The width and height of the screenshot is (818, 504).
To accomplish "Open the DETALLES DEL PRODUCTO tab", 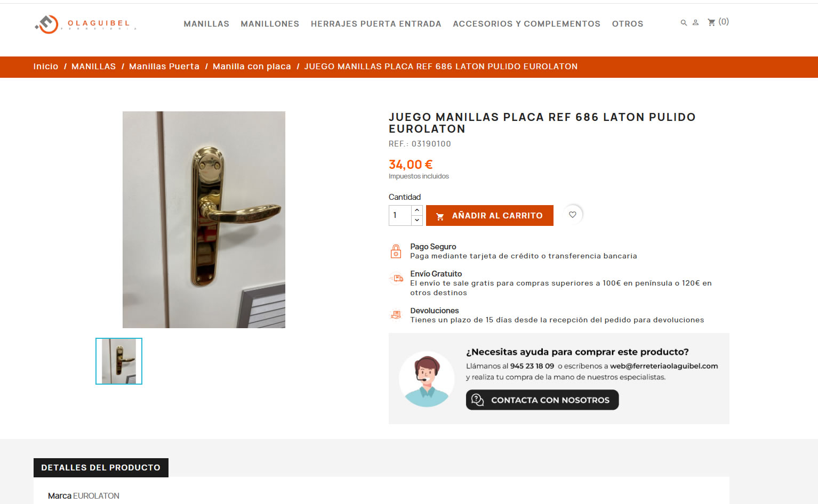I will (x=101, y=468).
